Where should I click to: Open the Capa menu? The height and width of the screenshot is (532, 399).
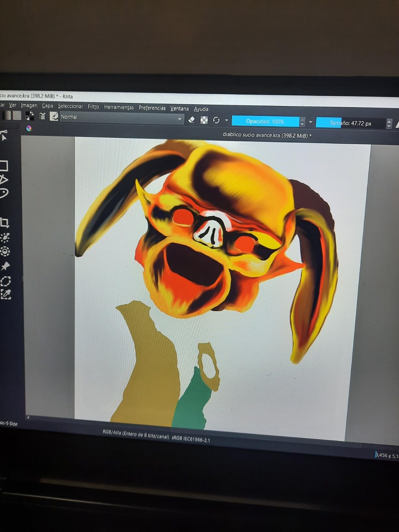[48, 106]
